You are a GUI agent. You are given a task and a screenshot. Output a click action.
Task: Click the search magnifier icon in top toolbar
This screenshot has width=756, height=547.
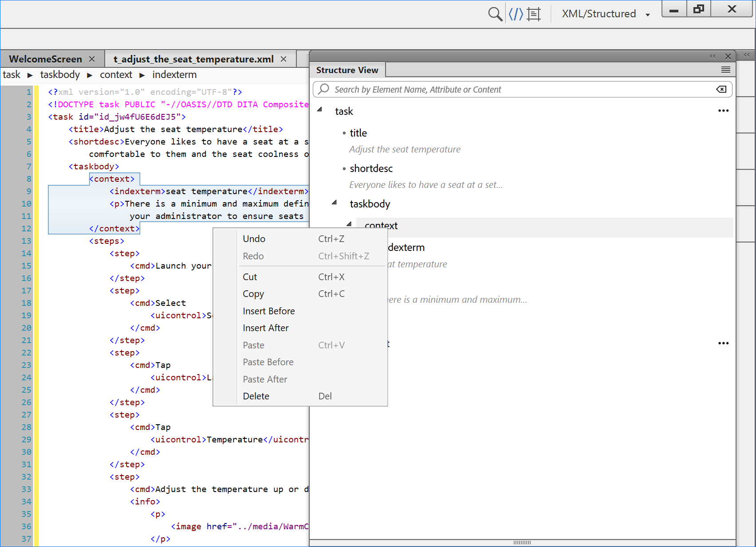coord(495,14)
